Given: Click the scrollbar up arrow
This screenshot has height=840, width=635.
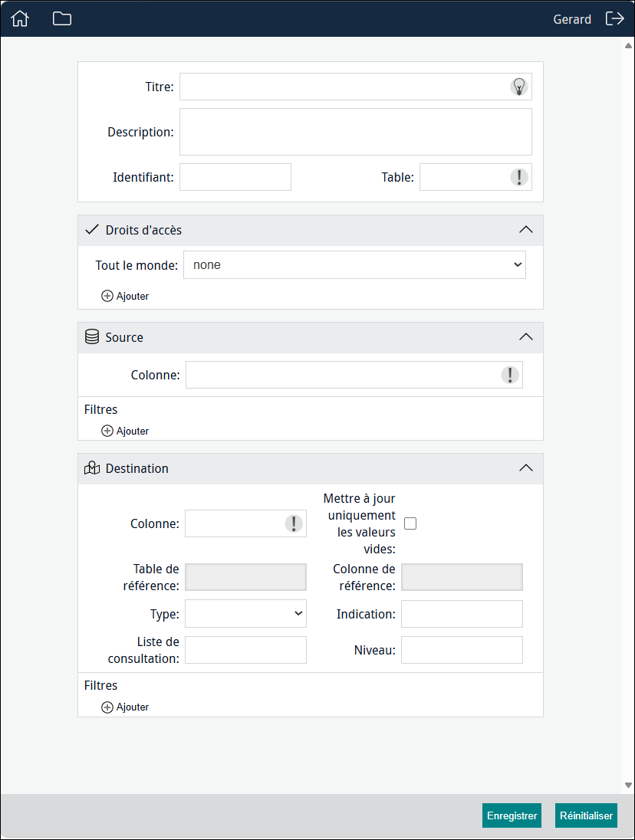Looking at the screenshot, I should tap(628, 46).
